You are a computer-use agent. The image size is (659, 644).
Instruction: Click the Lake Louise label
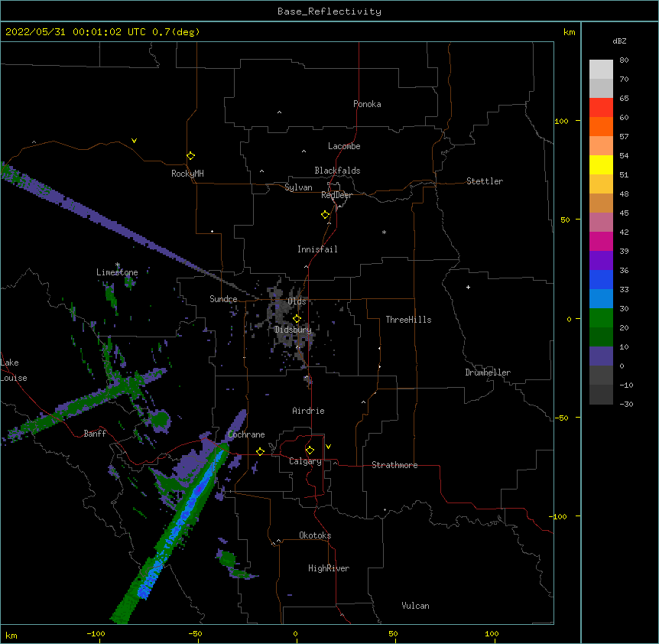(12, 370)
